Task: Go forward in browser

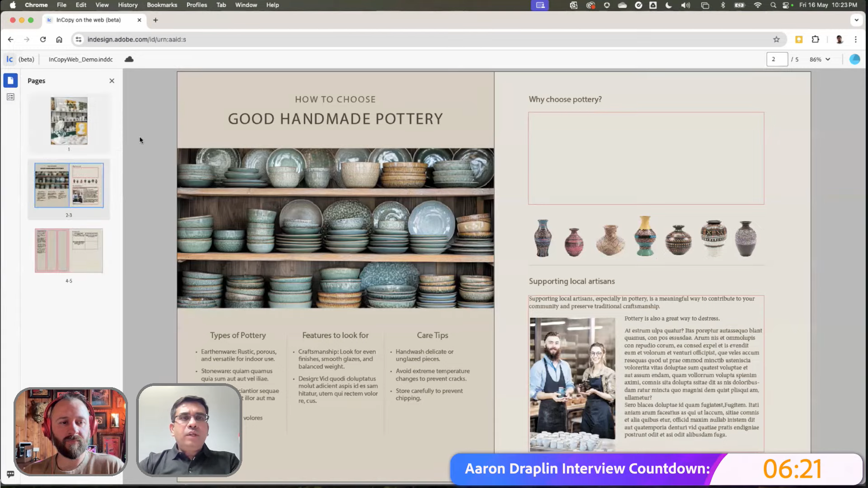Action: click(27, 39)
